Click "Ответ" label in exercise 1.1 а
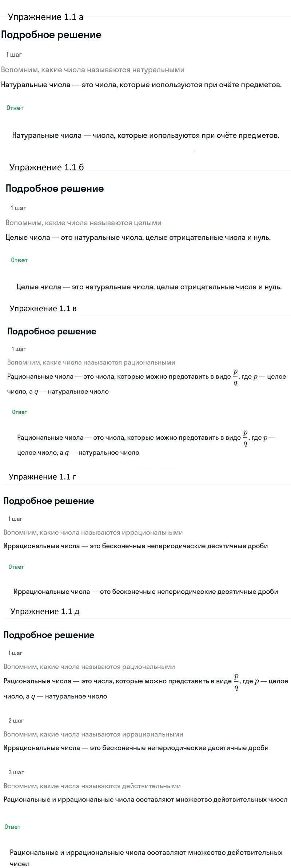 click(15, 108)
